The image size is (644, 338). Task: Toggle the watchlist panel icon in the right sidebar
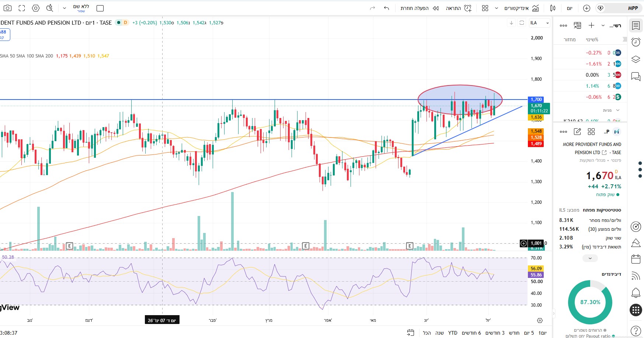636,25
